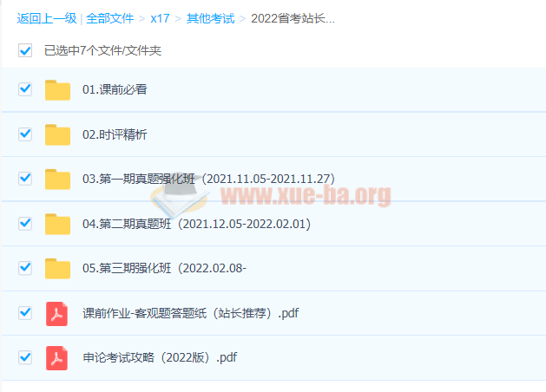
Task: Click 返回上一级 to go back
Action: click(x=45, y=18)
